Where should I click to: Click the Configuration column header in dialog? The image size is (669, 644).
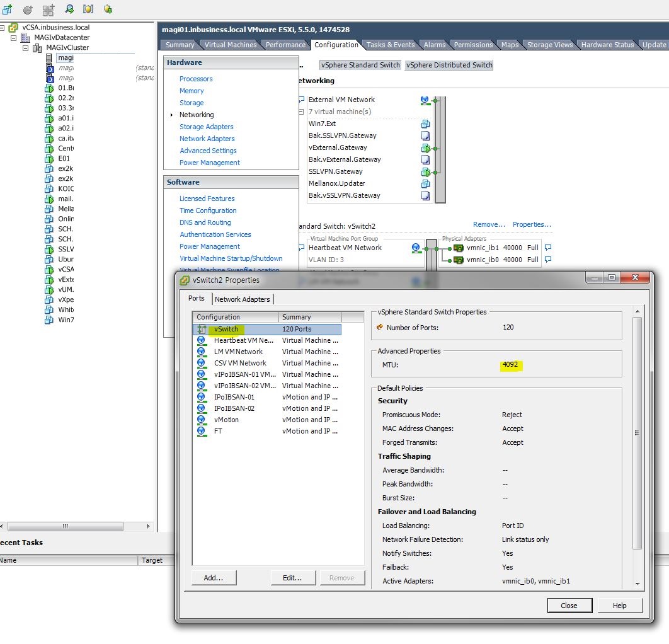tap(236, 317)
